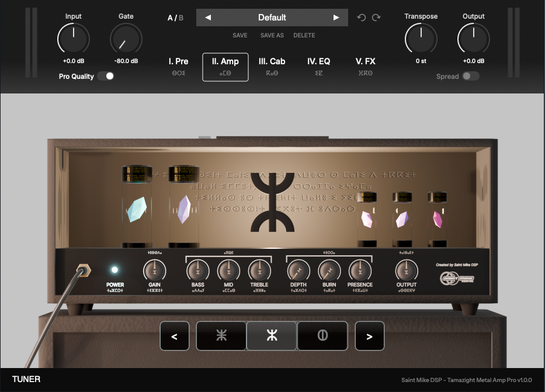The width and height of the screenshot is (545, 392).
Task: Click SAVE AS to save a new preset
Action: tap(271, 35)
